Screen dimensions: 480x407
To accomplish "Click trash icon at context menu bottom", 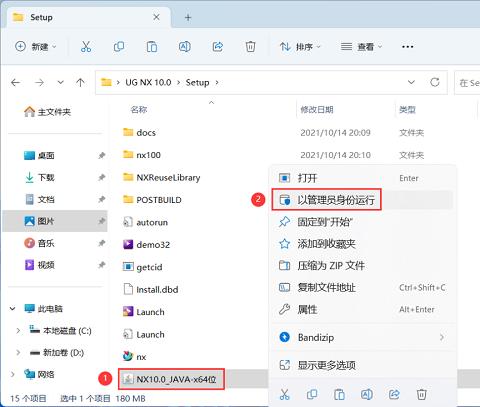I will click(422, 395).
